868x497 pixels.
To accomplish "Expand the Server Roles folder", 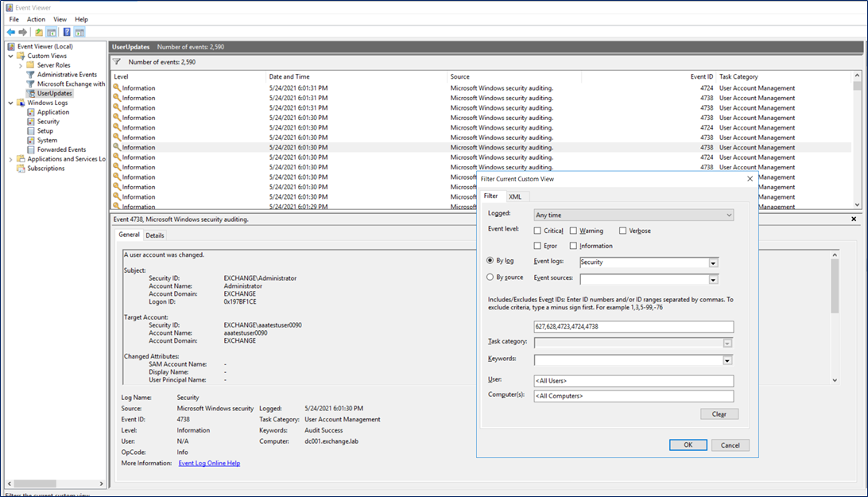I will click(21, 65).
